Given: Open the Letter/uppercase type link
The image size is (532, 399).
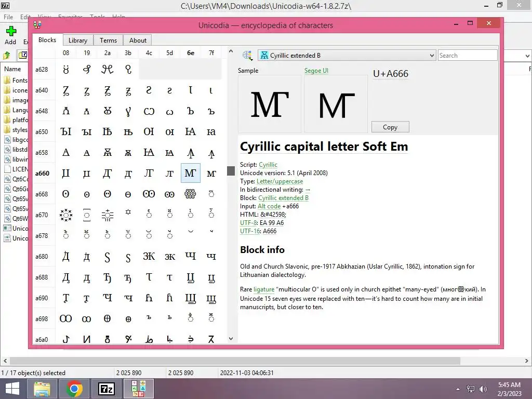Looking at the screenshot, I should point(280,181).
